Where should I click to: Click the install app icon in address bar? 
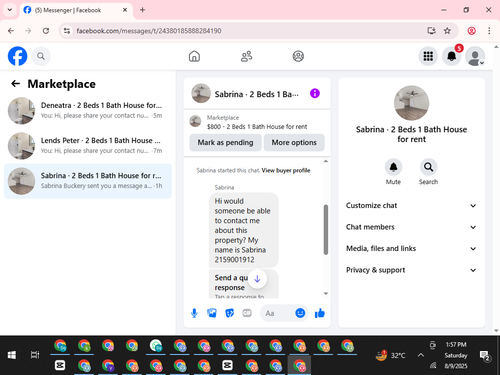tap(431, 31)
